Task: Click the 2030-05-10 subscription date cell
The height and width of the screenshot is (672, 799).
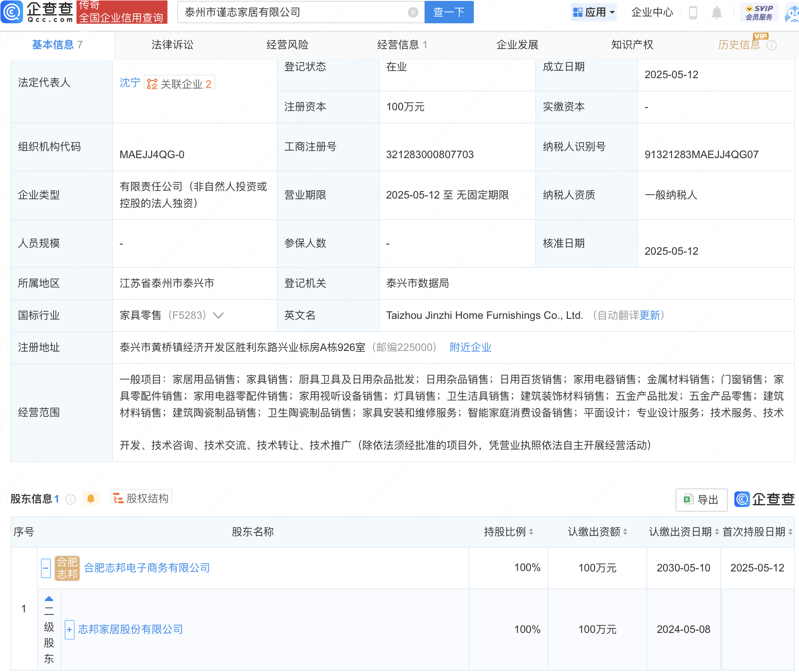Action: [x=683, y=568]
